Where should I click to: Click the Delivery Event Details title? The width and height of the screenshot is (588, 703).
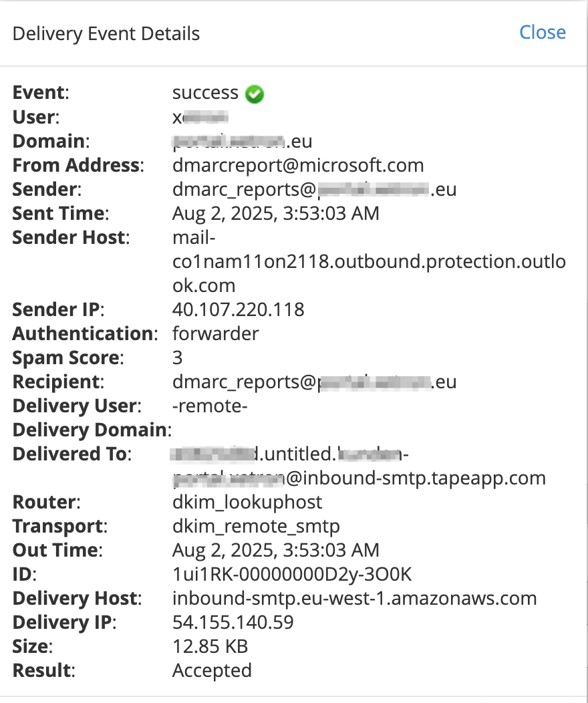pyautogui.click(x=106, y=33)
